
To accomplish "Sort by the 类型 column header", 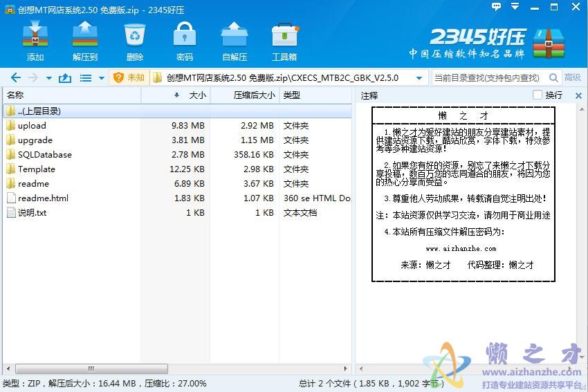I will (315, 95).
